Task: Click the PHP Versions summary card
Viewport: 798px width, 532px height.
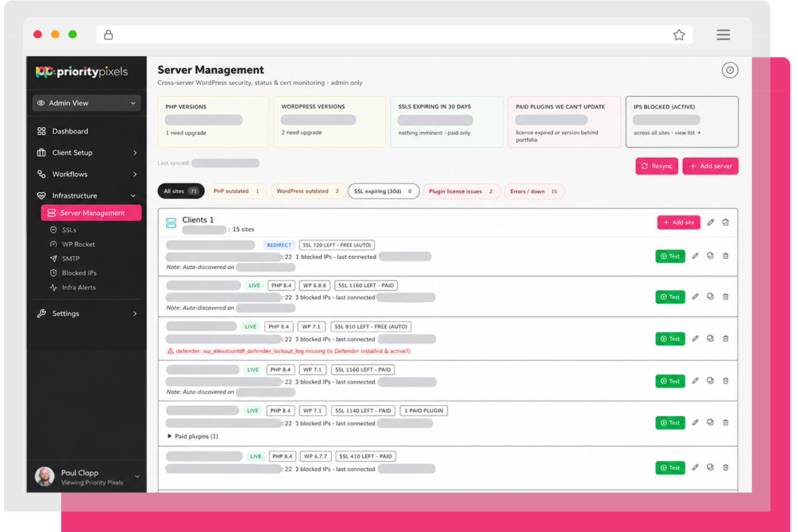Action: tap(213, 122)
